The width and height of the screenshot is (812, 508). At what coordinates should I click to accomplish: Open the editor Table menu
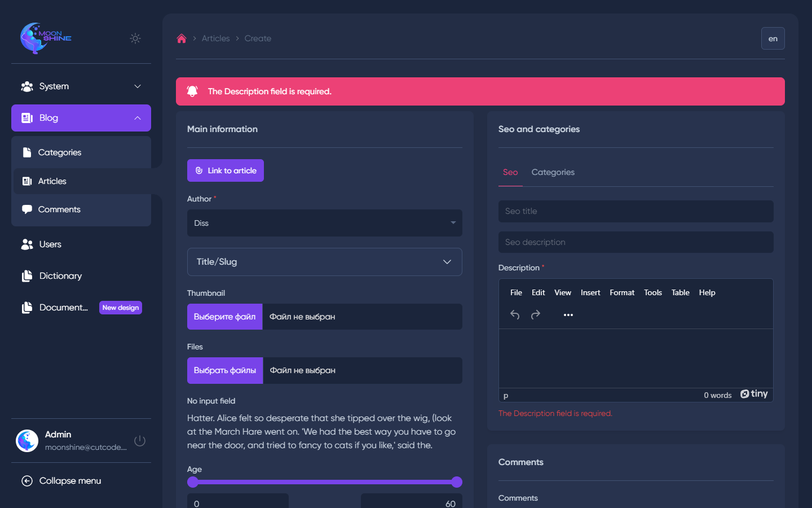coord(681,292)
